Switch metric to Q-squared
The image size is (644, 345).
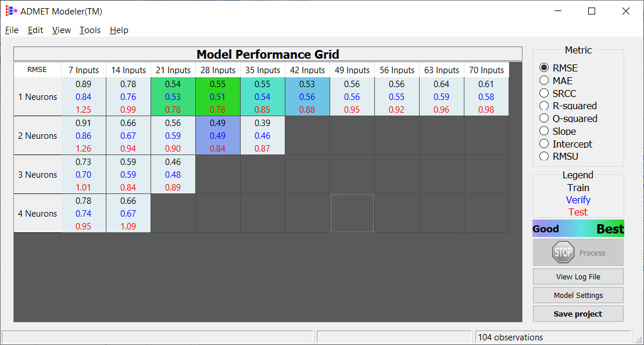(544, 118)
